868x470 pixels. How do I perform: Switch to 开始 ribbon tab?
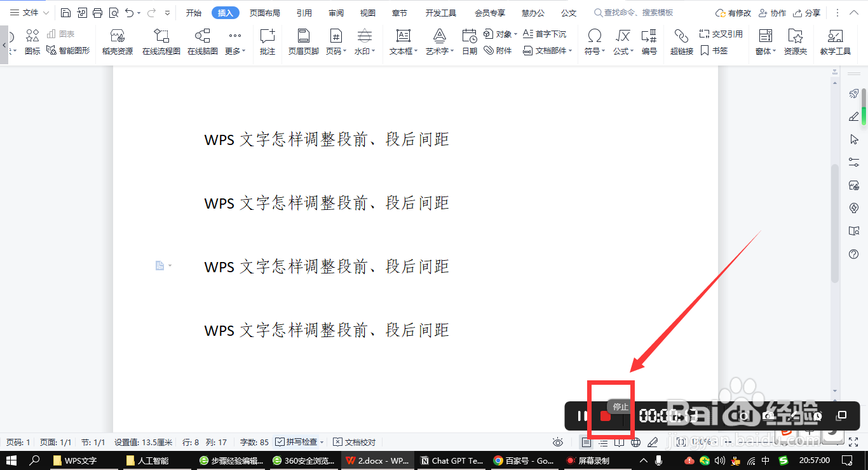tap(194, 13)
